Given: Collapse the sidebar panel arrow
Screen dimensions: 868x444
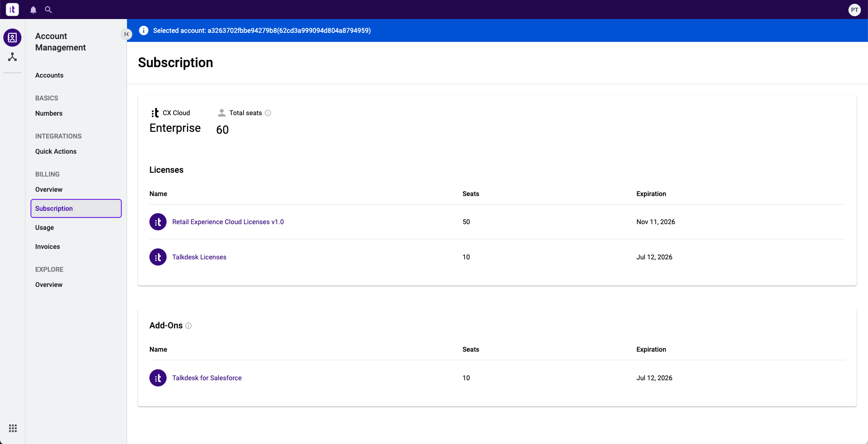Looking at the screenshot, I should point(126,34).
